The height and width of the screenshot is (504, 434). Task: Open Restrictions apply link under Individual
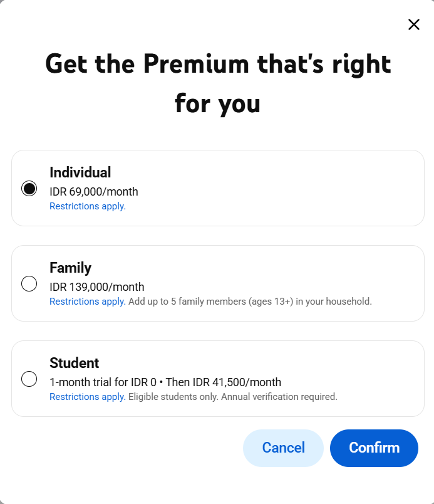[88, 206]
